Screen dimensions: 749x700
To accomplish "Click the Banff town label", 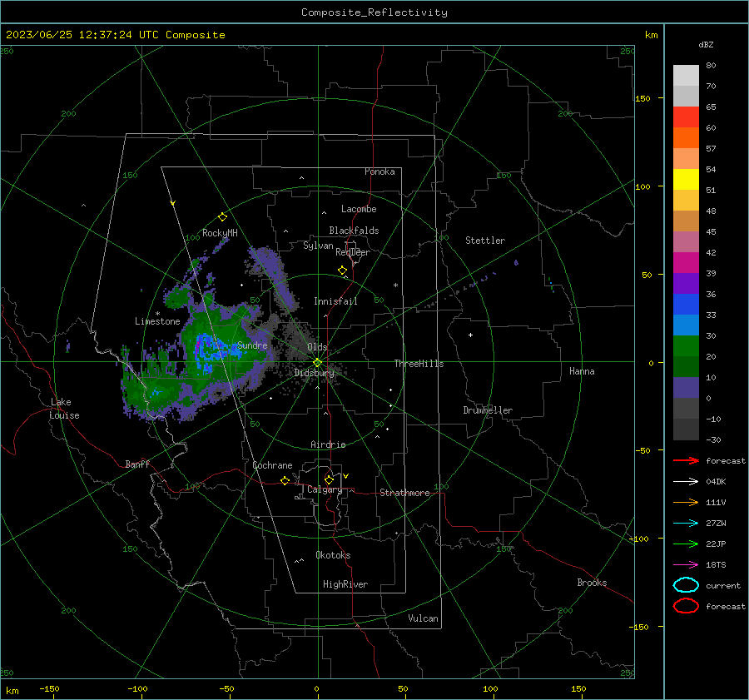I will click(137, 464).
